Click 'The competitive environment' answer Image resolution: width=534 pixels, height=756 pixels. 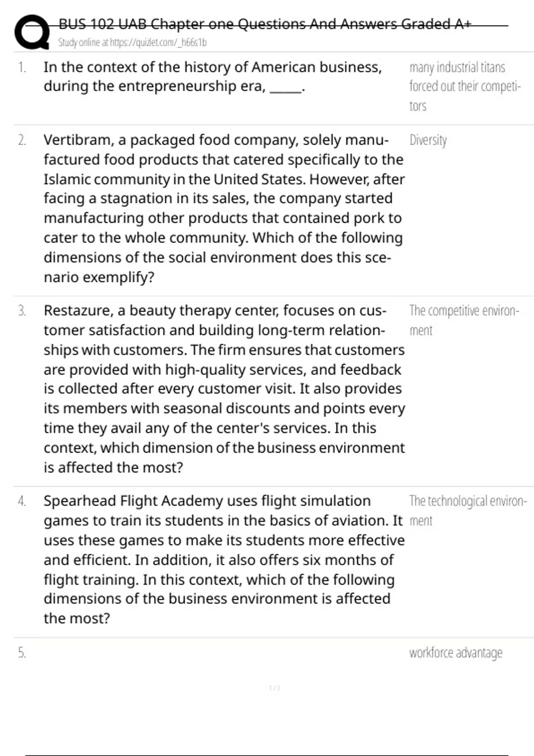[x=464, y=320]
